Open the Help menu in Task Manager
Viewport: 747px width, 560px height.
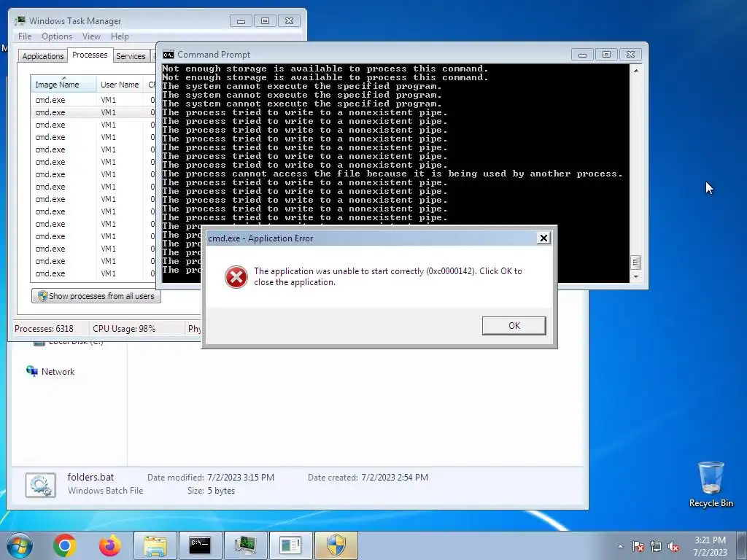click(120, 36)
